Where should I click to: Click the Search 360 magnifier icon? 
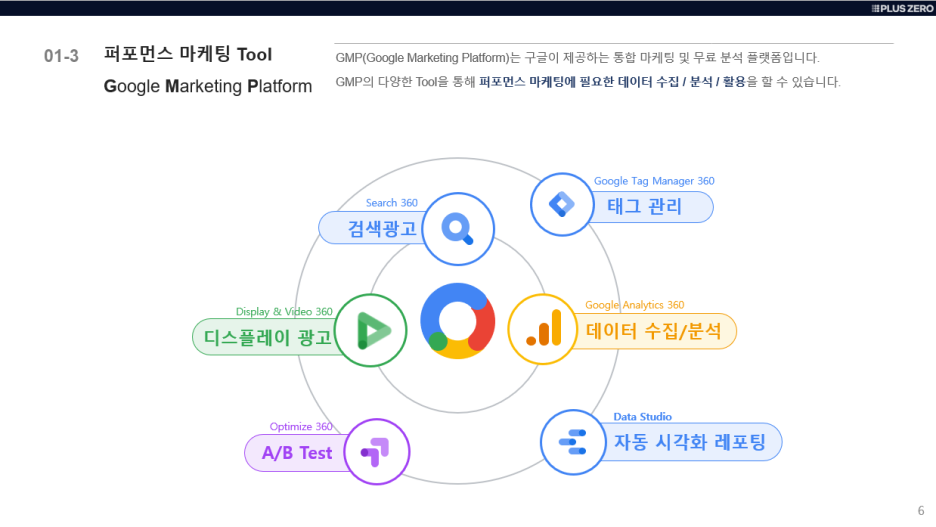458,229
